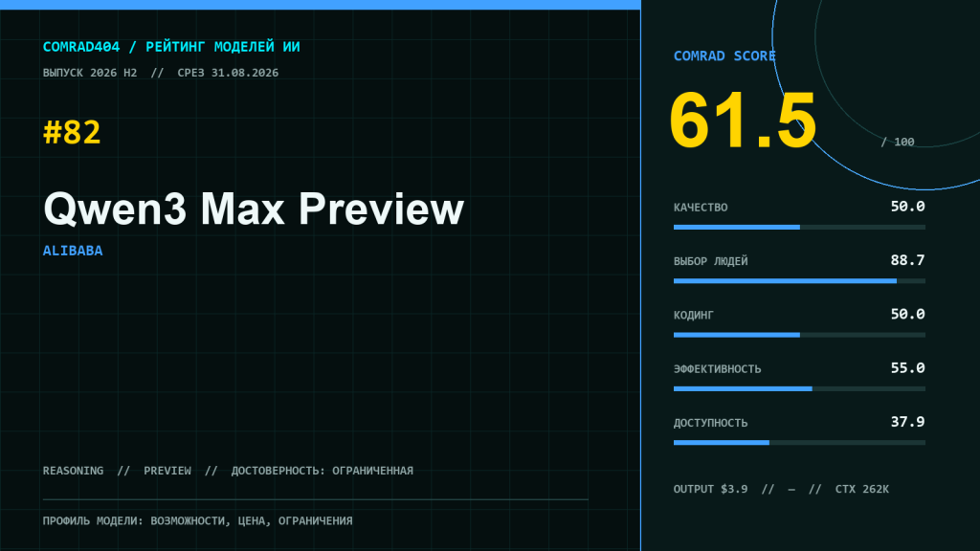980x551 pixels.
Task: Click the ЭФФЕКТИВНОСТЬ metric label
Action: 718,369
